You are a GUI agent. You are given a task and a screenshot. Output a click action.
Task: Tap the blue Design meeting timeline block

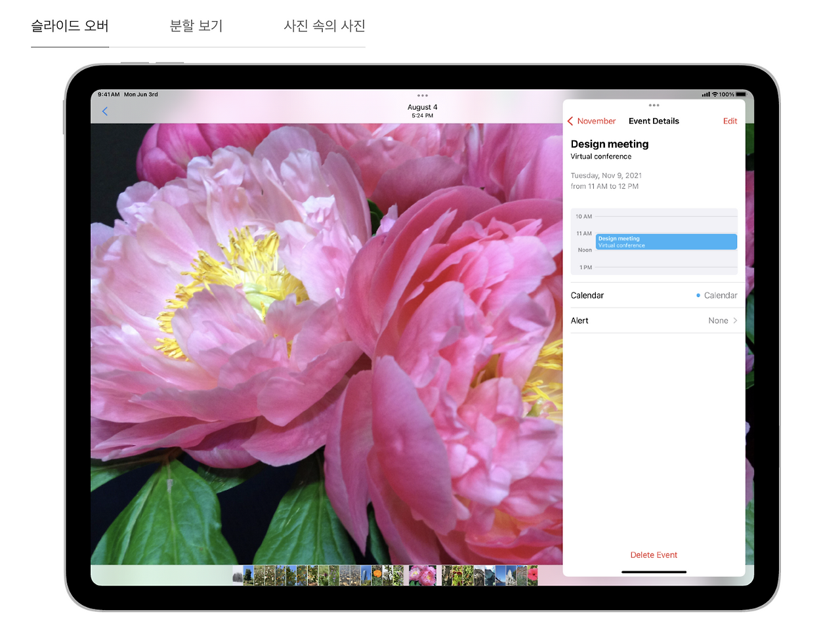666,241
